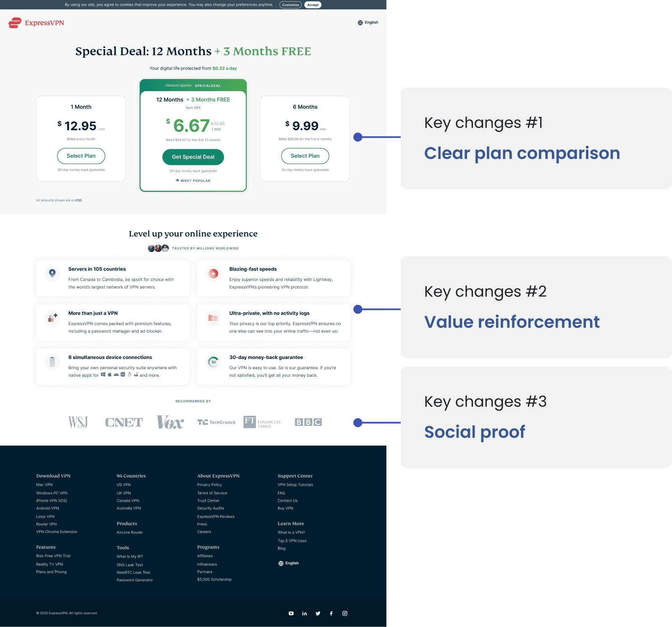Open the VPN Setup Tutorials link

click(295, 485)
